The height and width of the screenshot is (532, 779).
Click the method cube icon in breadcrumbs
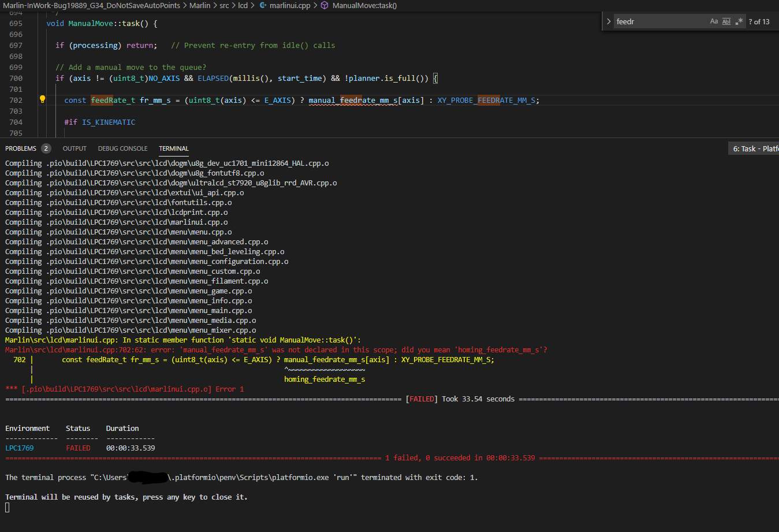click(325, 5)
